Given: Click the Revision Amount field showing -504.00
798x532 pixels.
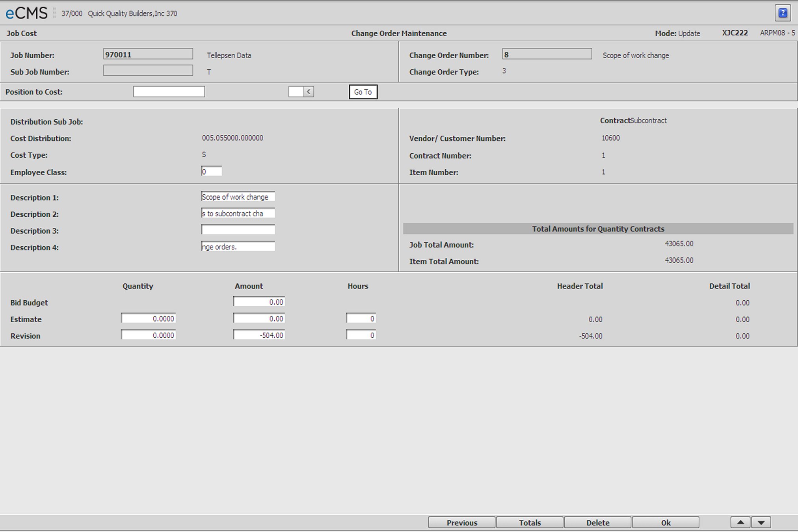Looking at the screenshot, I should click(259, 335).
